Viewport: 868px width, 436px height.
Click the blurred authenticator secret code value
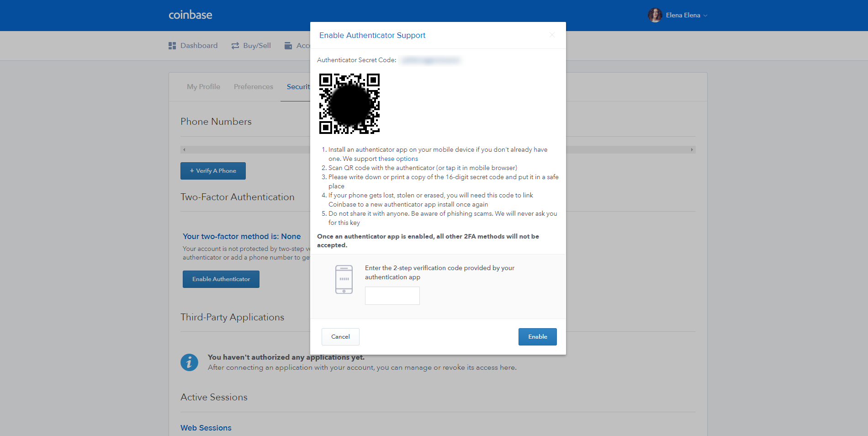tap(431, 60)
